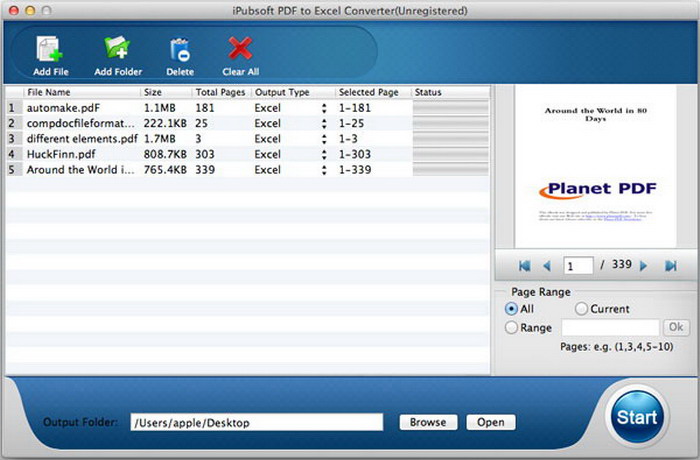Click the 1.1MB size cell

pos(159,108)
